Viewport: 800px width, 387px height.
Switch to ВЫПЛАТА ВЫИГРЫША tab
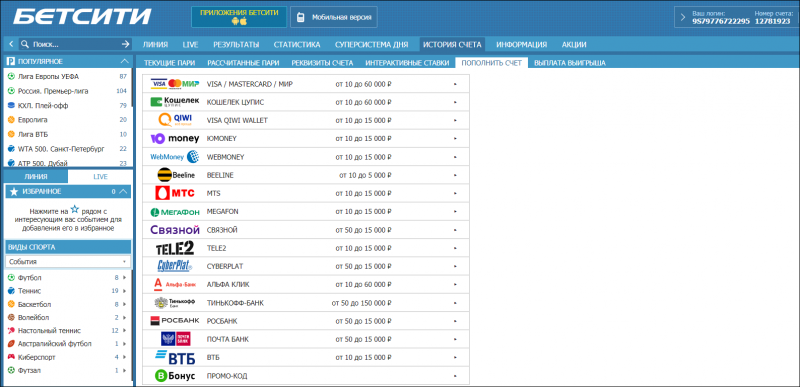click(x=569, y=63)
